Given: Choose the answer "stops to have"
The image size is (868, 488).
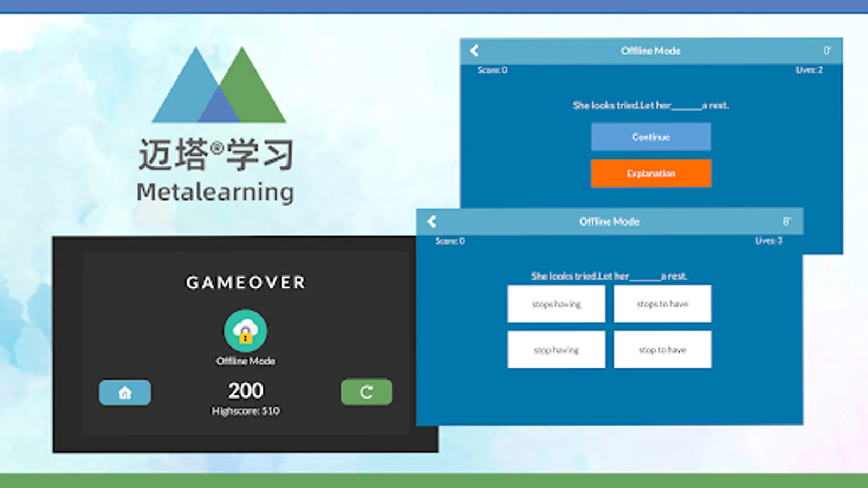Looking at the screenshot, I should tap(662, 304).
